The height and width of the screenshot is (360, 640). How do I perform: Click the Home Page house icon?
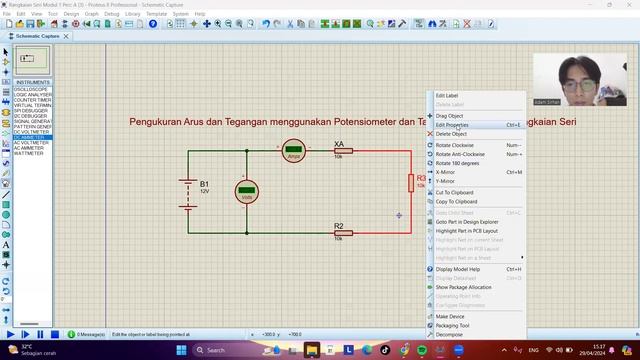54,24
